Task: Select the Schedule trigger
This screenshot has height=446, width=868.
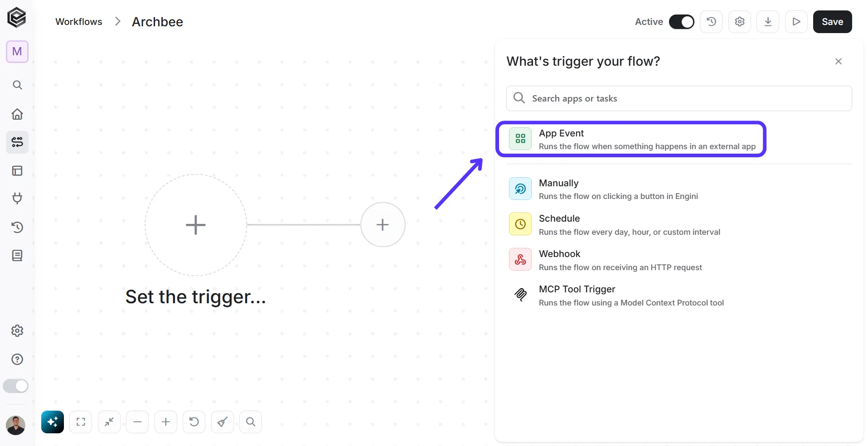Action: coord(679,224)
